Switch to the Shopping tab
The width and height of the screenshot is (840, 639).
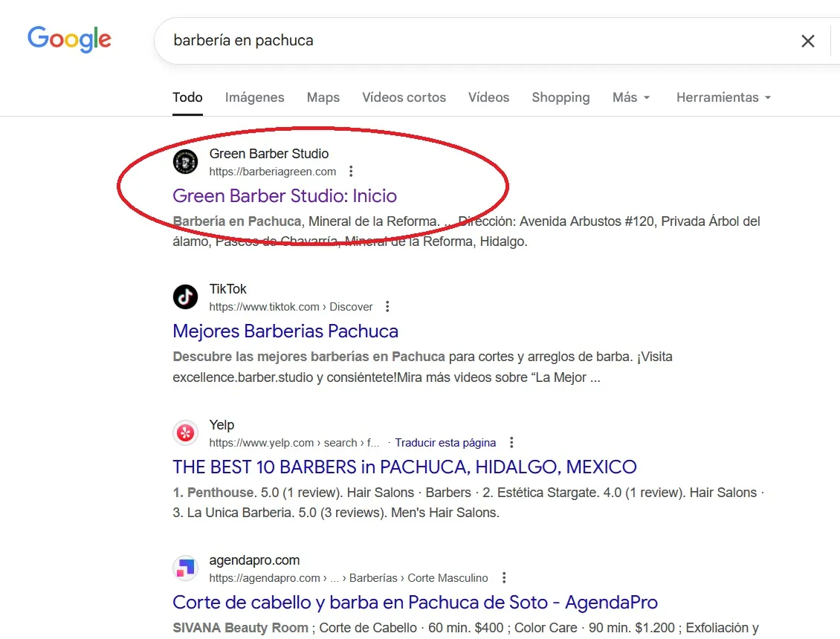(561, 97)
